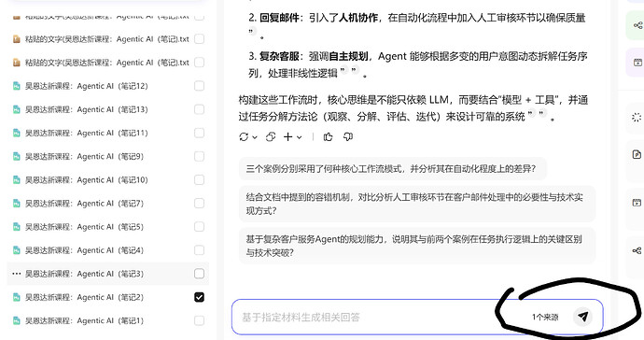
Task: Check the box for 笔记3
Action: tap(199, 274)
